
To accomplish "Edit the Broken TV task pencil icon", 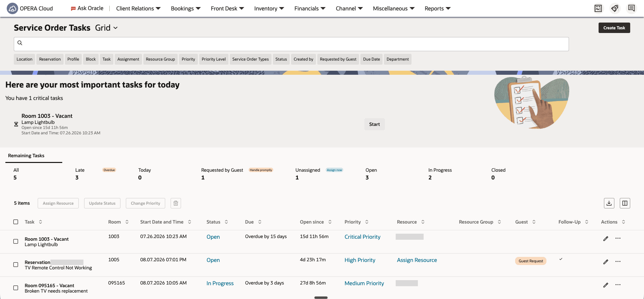I will coord(606,285).
